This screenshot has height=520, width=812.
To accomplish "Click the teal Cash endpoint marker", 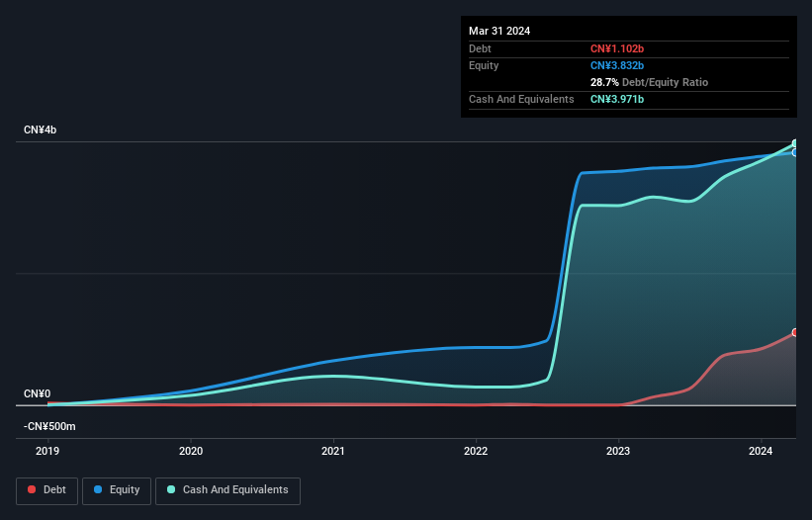I will coord(795,143).
